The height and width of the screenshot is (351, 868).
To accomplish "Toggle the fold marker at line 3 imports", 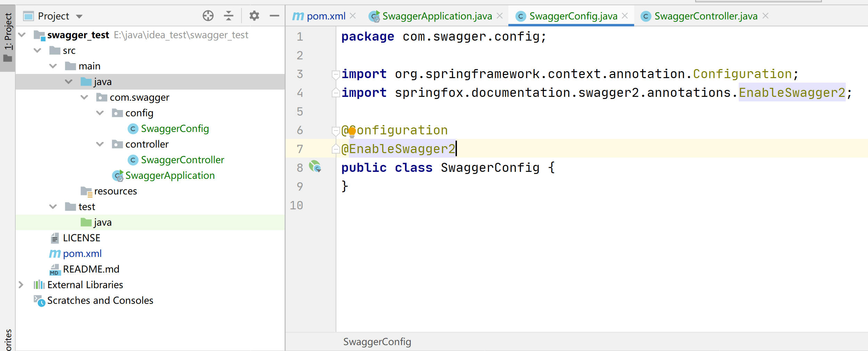I will click(336, 75).
